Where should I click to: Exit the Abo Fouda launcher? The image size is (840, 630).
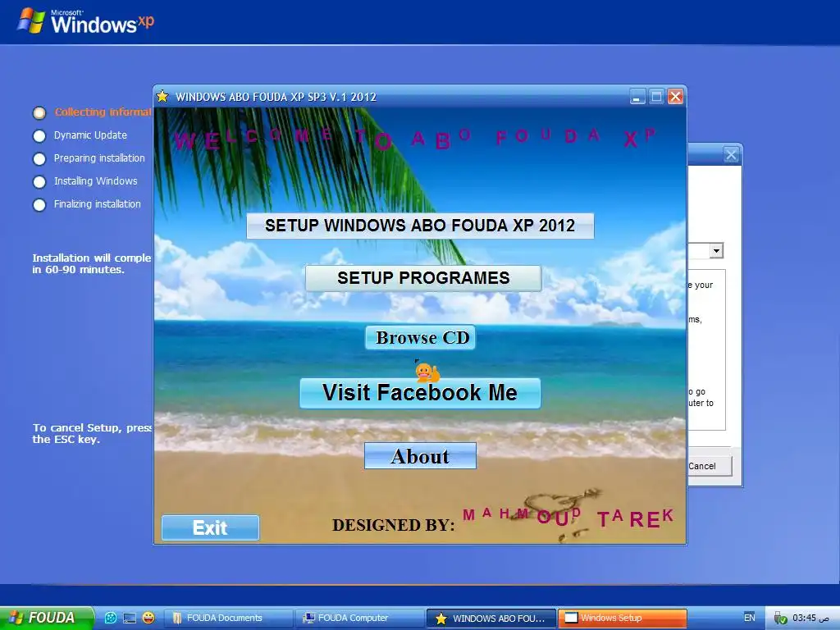click(x=210, y=527)
